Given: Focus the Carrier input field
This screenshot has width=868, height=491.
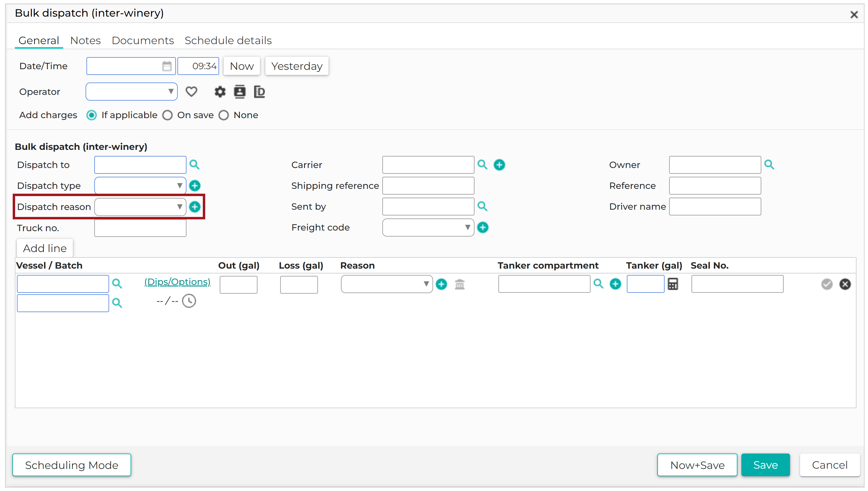Looking at the screenshot, I should pyautogui.click(x=428, y=165).
